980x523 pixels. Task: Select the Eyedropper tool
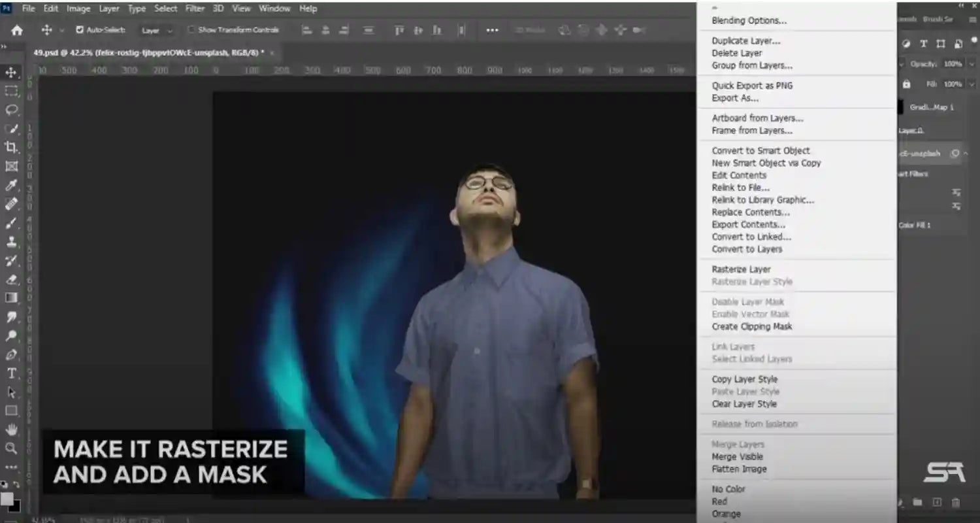click(11, 185)
